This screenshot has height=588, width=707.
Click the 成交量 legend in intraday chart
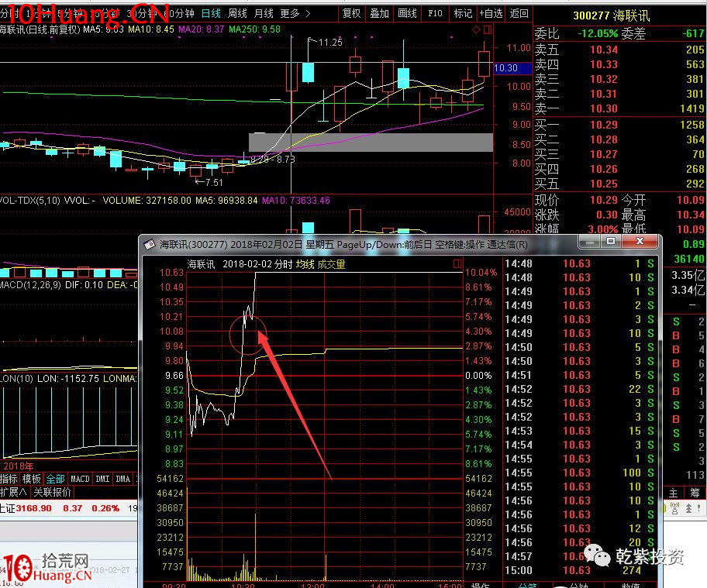[x=332, y=264]
